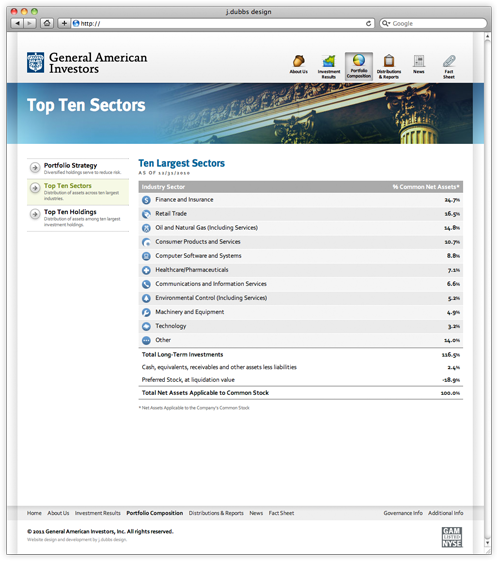The width and height of the screenshot is (498, 561).
Task: Open Additional Info footer link
Action: pos(445,513)
